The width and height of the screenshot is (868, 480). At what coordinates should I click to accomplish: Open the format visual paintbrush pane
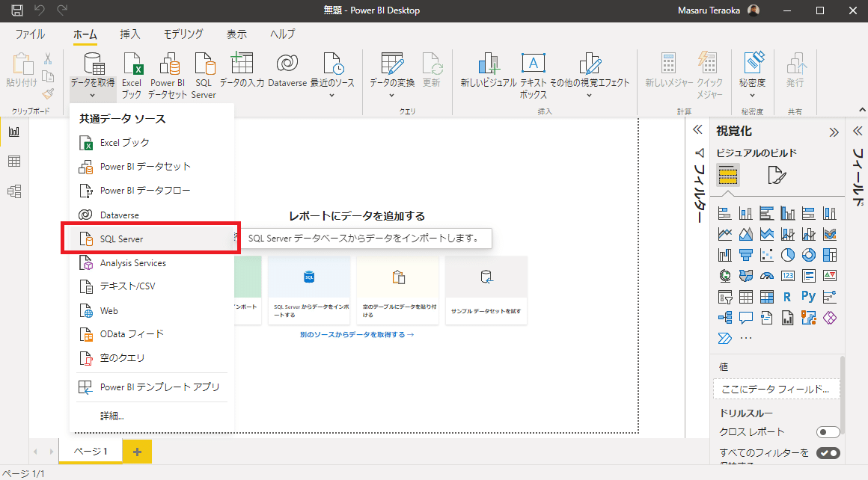point(777,175)
